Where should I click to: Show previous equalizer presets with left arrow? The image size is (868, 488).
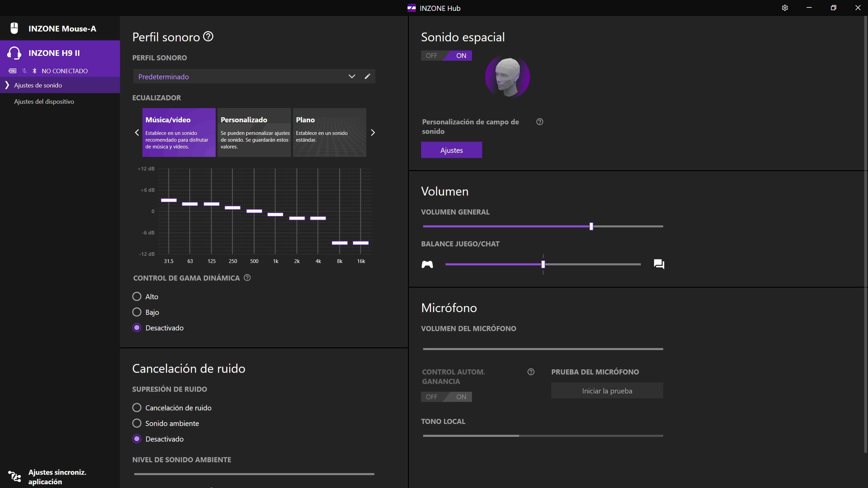click(x=137, y=132)
